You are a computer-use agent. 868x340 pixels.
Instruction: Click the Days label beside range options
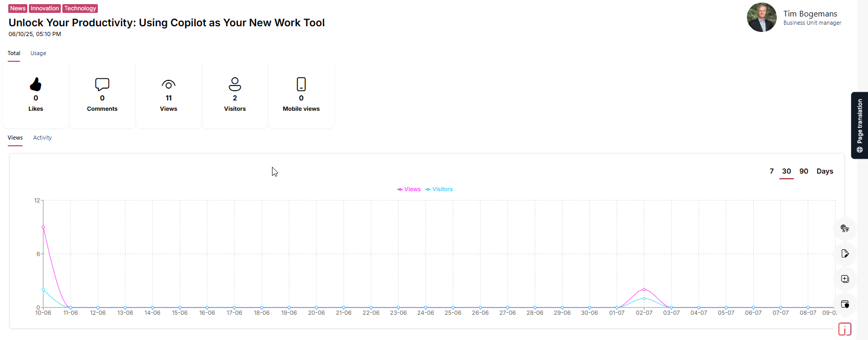pos(825,172)
